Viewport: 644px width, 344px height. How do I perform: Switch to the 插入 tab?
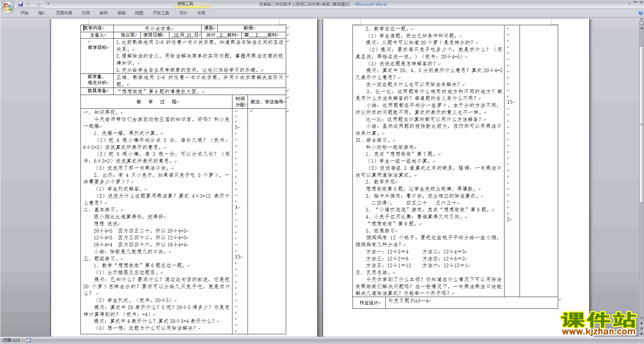coord(42,13)
